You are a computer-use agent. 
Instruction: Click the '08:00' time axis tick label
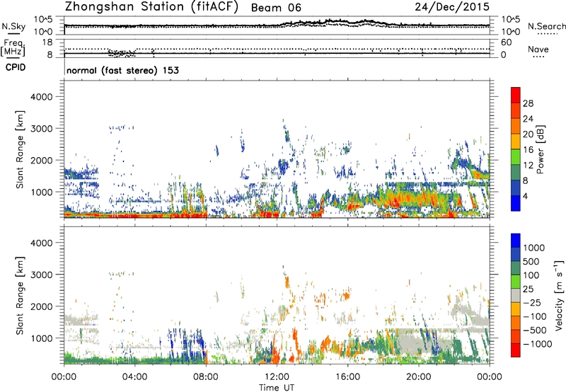206,377
